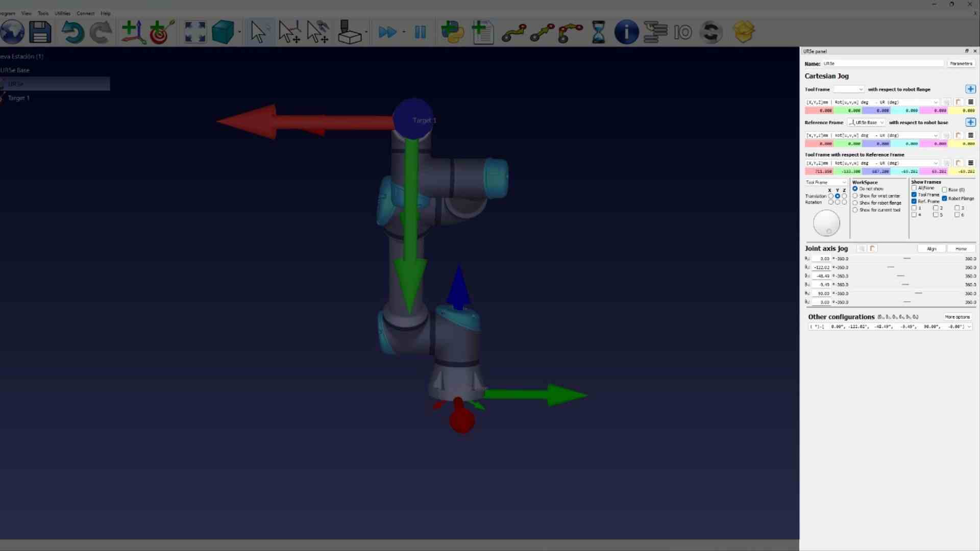Insert a circular move instruction
This screenshot has height=551, width=980.
571,33
